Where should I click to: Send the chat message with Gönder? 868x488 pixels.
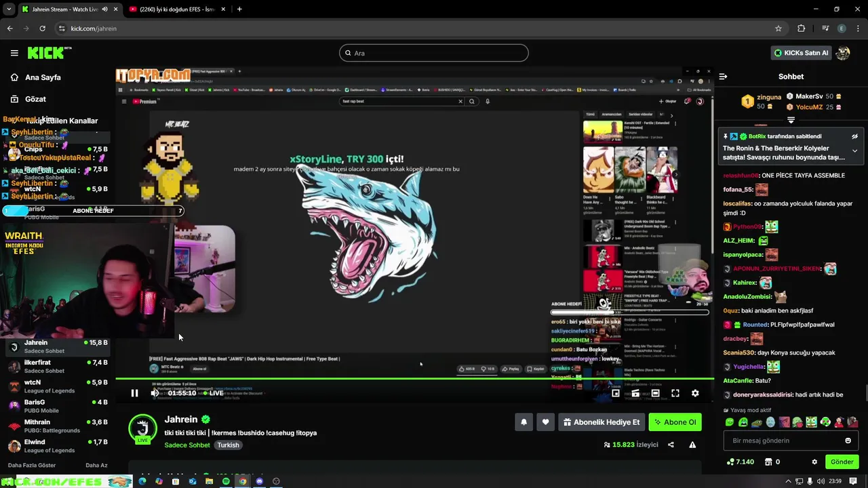coord(842,462)
